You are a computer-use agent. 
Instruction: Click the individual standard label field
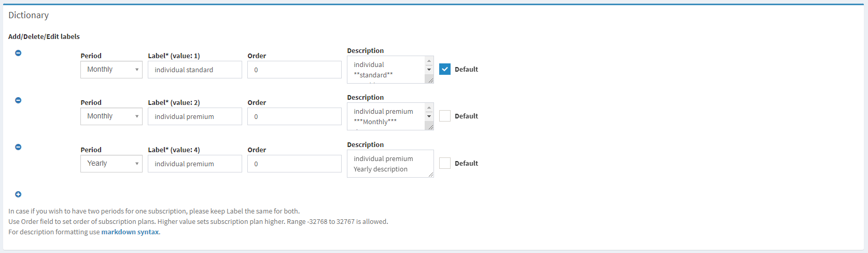coord(194,70)
